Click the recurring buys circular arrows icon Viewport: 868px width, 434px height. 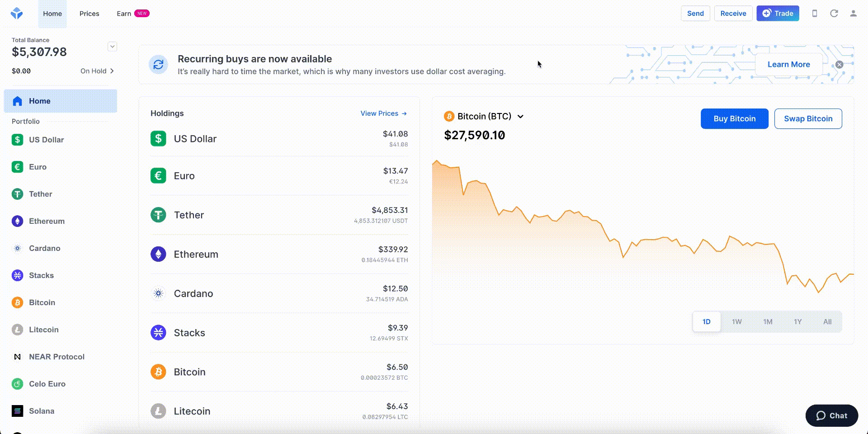click(158, 65)
